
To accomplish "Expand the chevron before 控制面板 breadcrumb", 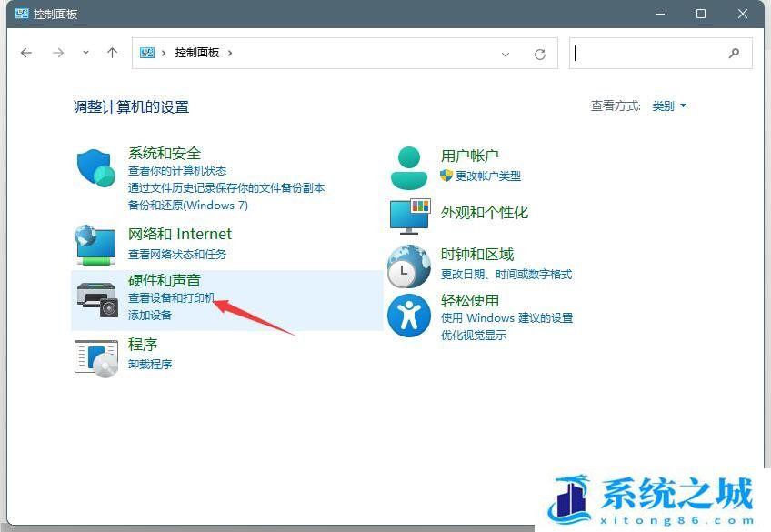I will pyautogui.click(x=164, y=53).
